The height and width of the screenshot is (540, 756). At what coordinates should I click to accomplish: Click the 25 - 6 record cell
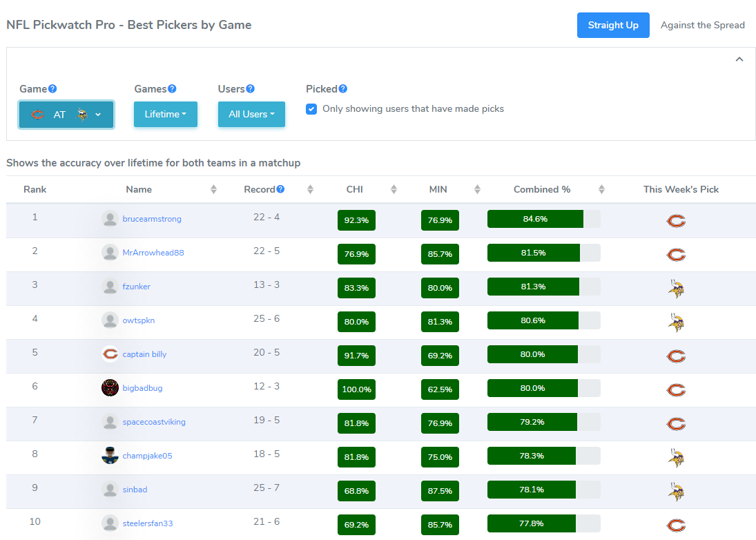point(266,319)
